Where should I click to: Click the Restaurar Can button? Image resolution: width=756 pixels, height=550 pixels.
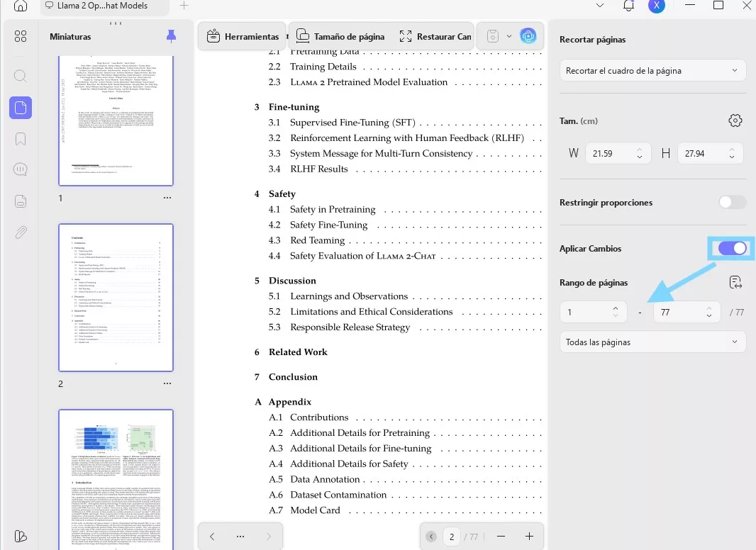(x=435, y=36)
